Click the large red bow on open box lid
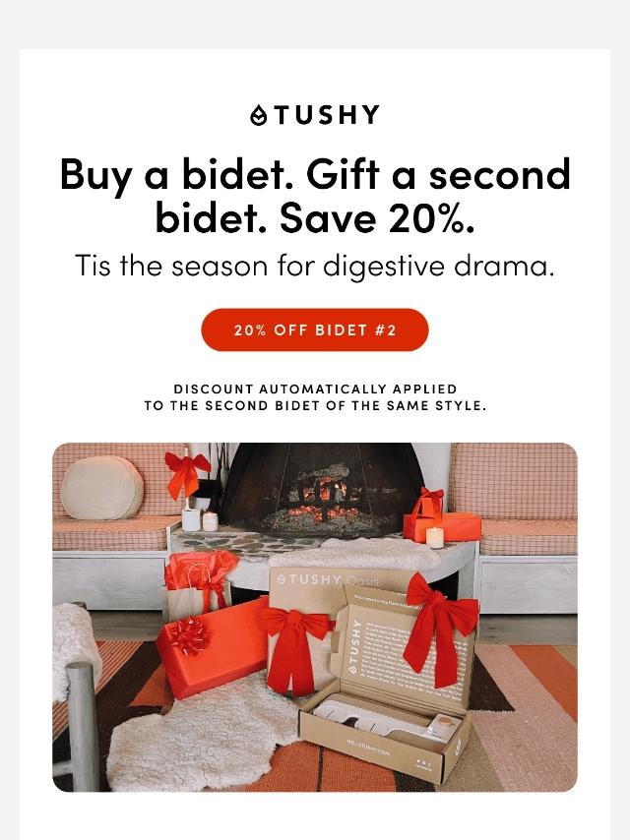Viewport: 630px width, 840px height. coord(440,628)
